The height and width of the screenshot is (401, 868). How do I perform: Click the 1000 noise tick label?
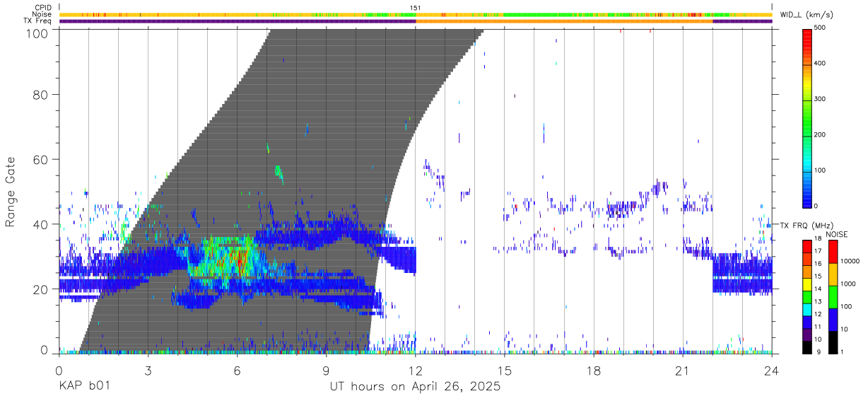pos(847,284)
